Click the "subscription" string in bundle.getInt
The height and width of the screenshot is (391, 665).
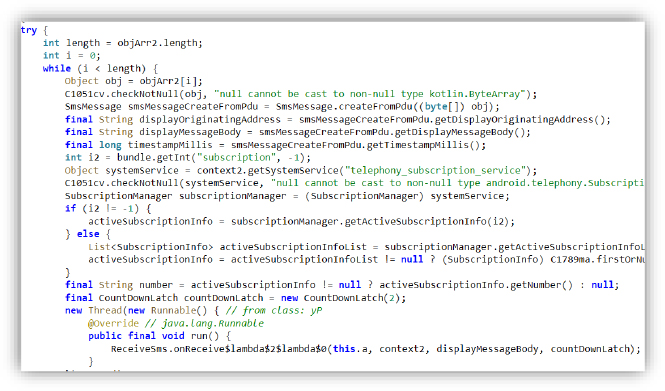pos(237,157)
